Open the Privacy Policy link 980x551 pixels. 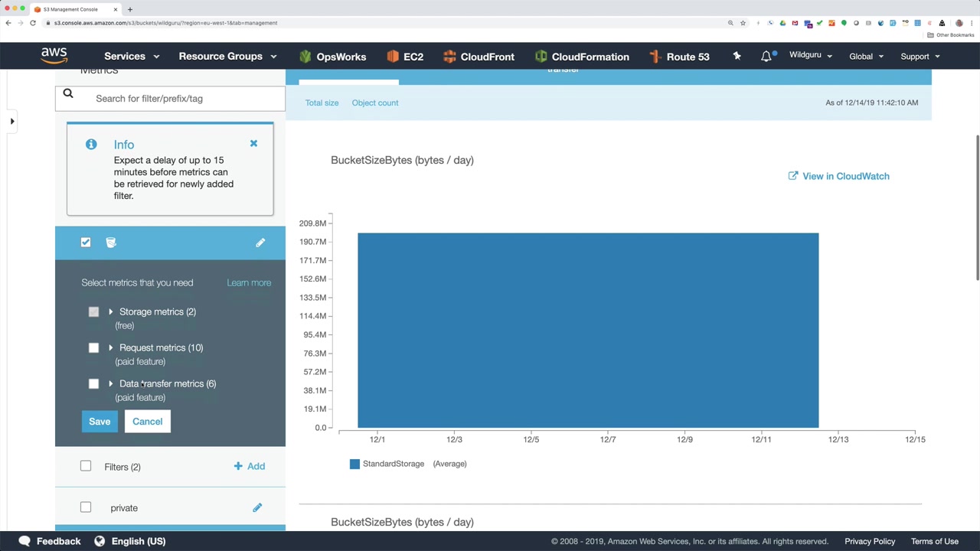(x=870, y=541)
